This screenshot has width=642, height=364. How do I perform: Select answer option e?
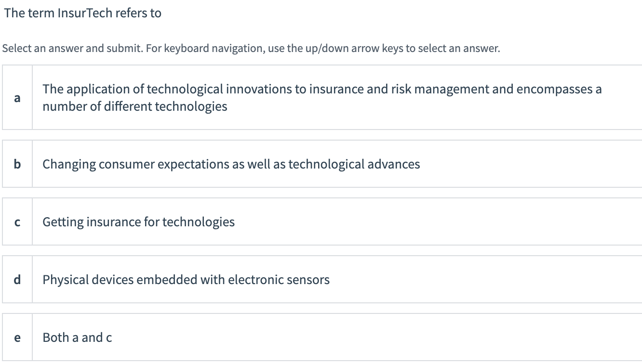[318, 338]
